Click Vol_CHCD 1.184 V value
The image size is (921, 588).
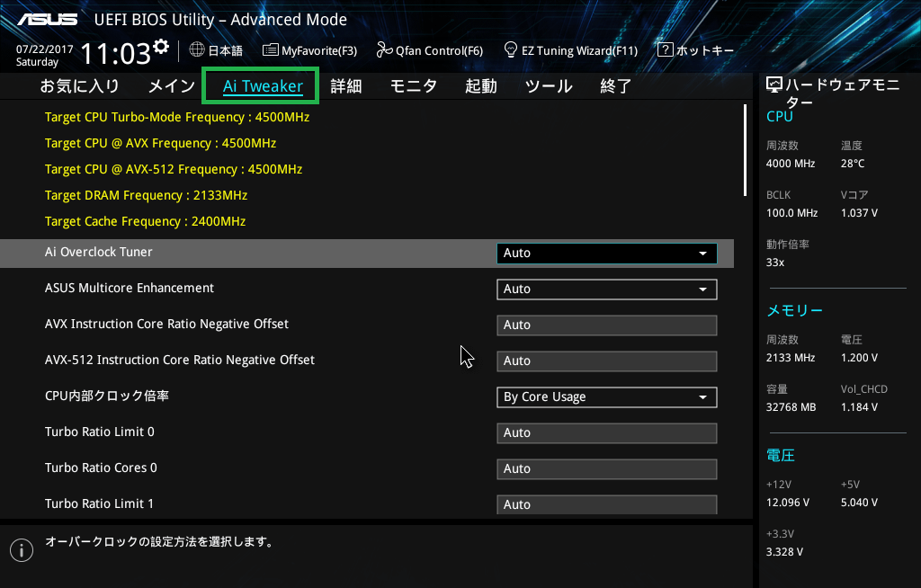[x=859, y=407]
